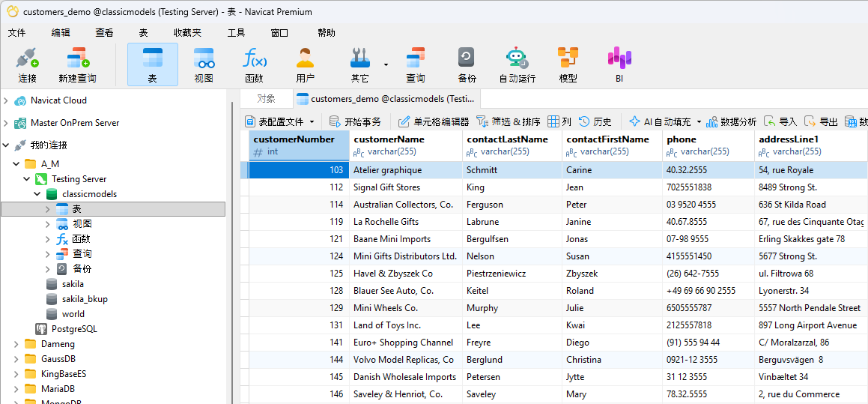This screenshot has height=404, width=868.
Task: Click the Master OnPrem Server icon
Action: 20,123
